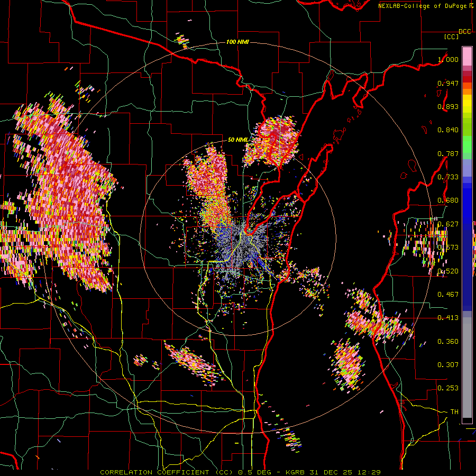Click the 100 NMI range ring label

[x=237, y=42]
